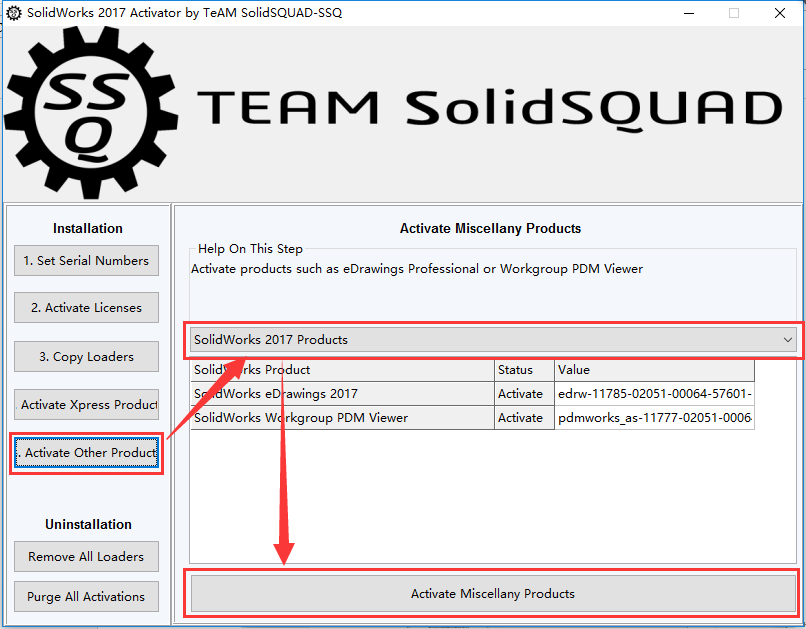Image resolution: width=806 pixels, height=629 pixels.
Task: Click the SolidWorks Product column header
Action: pos(342,370)
